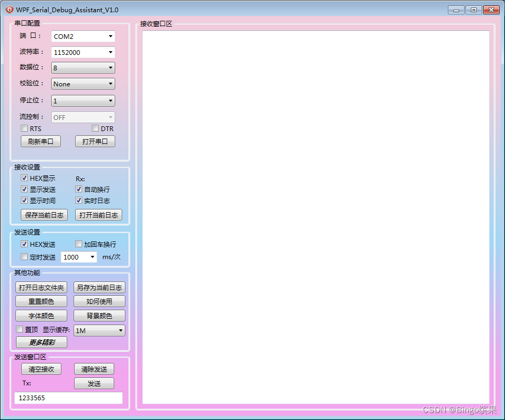The width and height of the screenshot is (505, 420).
Task: Enable 定时发送 timed sending
Action: coord(24,256)
